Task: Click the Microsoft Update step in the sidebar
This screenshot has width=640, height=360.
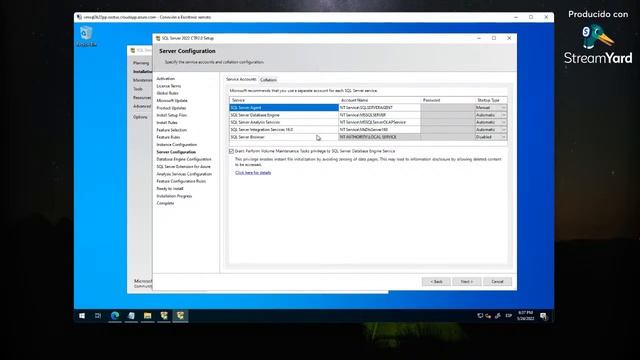Action: point(172,100)
